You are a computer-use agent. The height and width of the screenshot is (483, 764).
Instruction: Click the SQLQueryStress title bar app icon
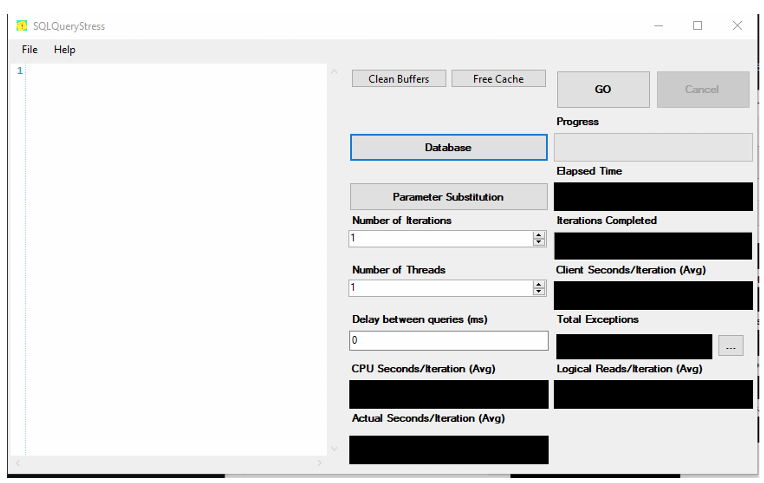22,26
